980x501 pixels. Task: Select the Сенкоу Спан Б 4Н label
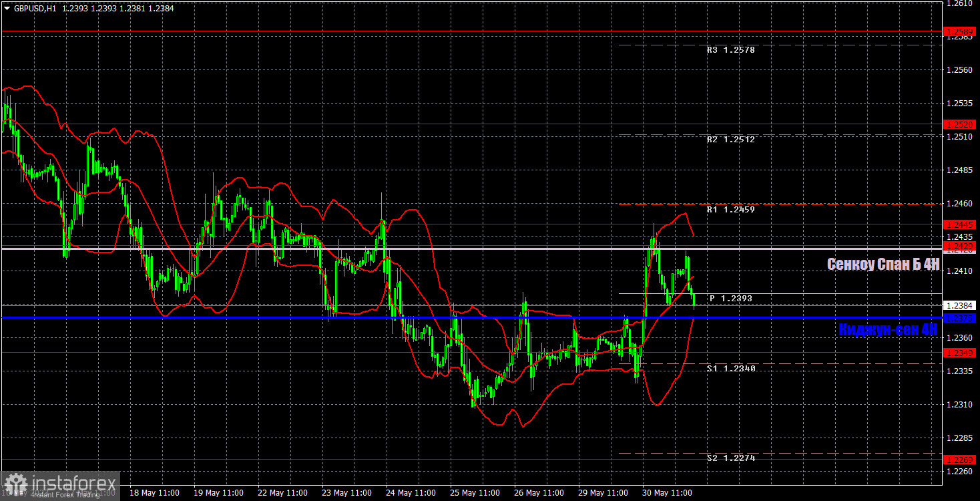point(883,265)
